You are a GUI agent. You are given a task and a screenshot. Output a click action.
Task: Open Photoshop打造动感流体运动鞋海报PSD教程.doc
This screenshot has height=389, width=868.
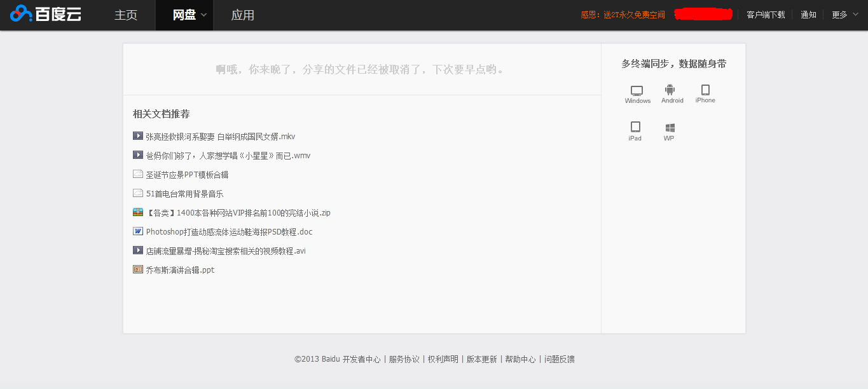click(229, 232)
